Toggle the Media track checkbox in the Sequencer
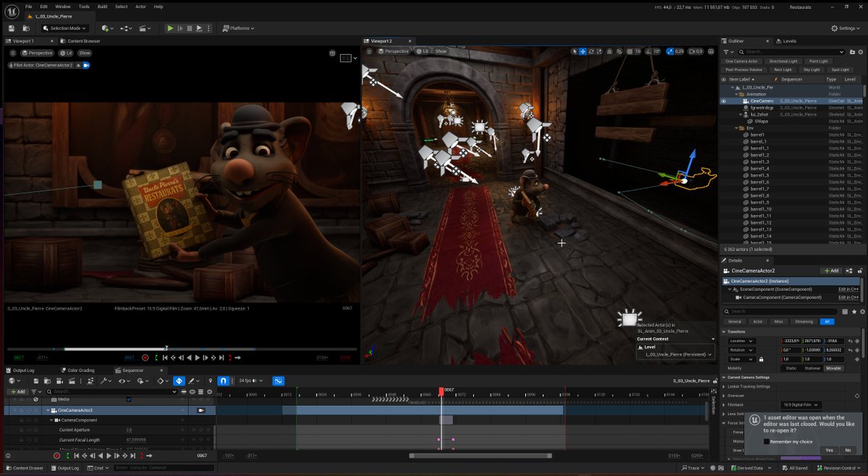The image size is (868, 476). (x=129, y=399)
